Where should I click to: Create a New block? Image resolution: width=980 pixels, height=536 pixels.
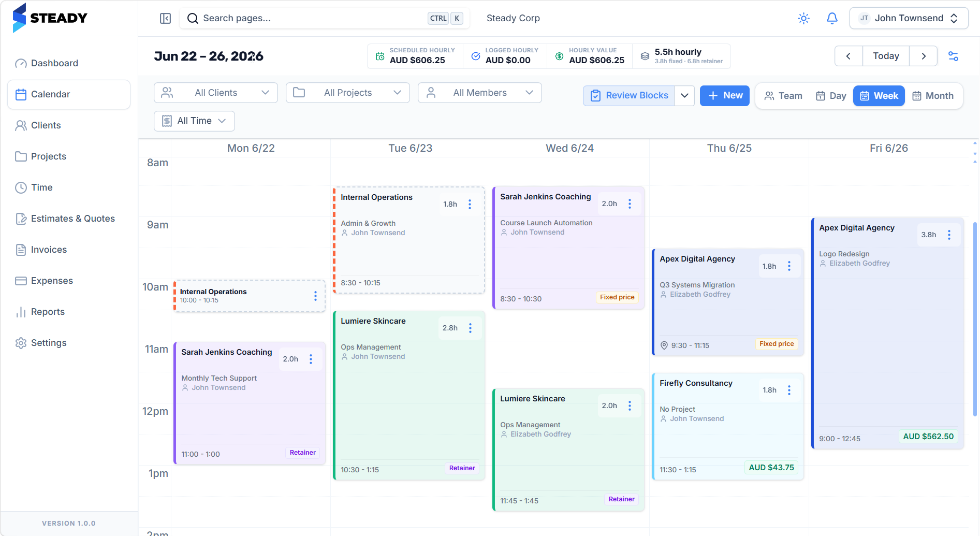pyautogui.click(x=725, y=96)
